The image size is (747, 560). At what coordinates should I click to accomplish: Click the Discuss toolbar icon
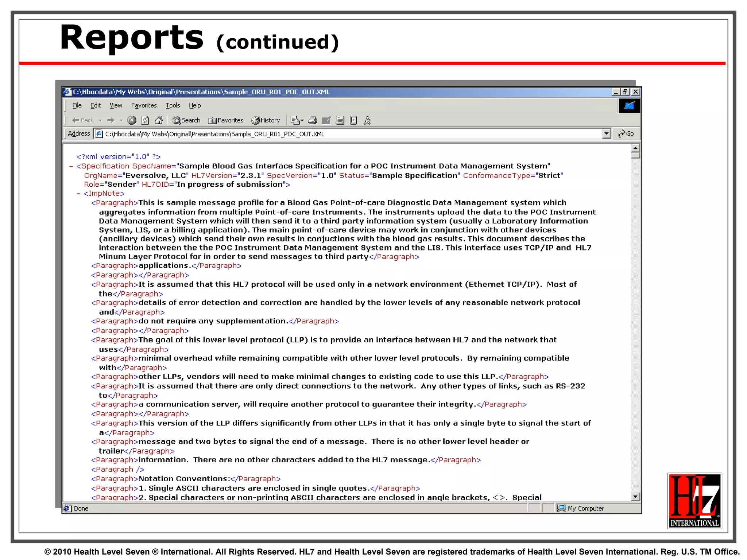(x=340, y=120)
